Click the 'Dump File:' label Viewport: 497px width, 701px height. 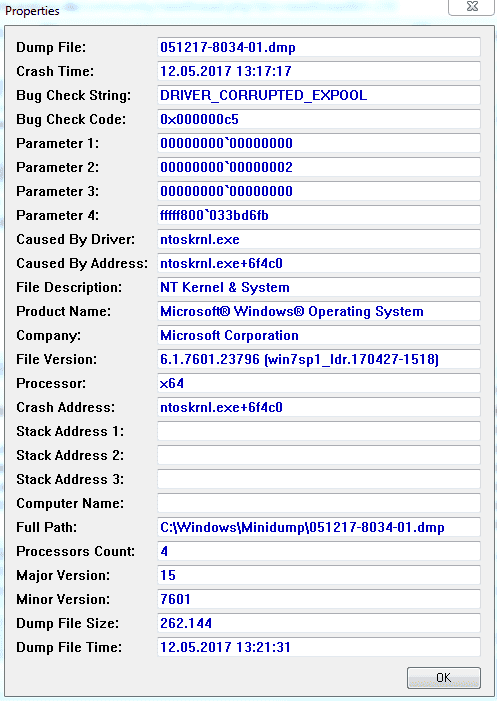coord(51,47)
